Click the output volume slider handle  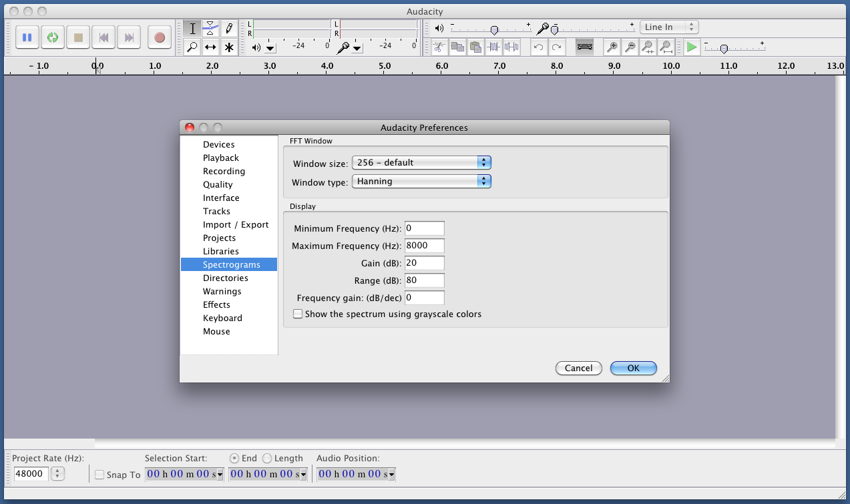494,30
